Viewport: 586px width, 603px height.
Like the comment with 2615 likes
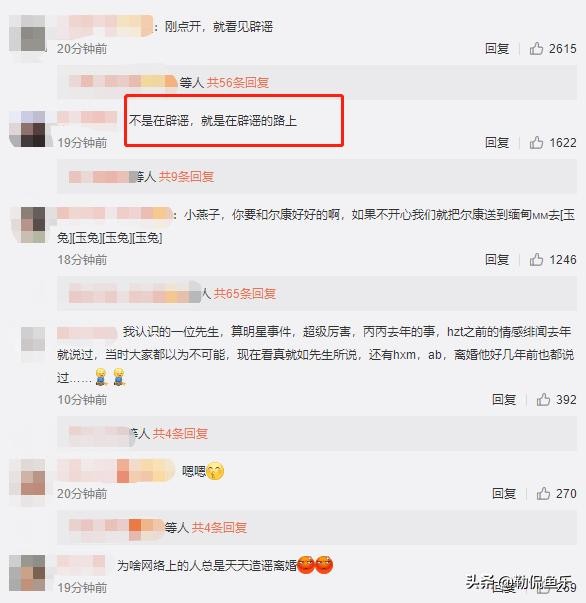pos(536,48)
